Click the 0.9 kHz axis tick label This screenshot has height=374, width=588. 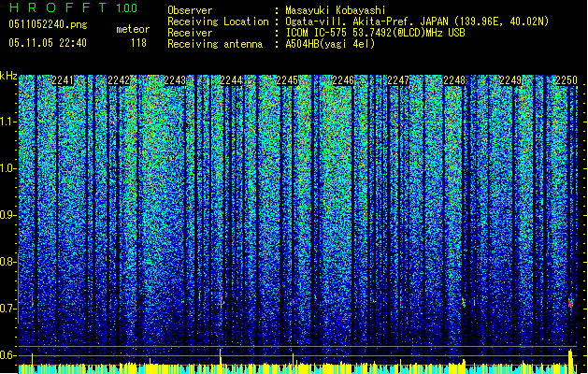[8, 215]
